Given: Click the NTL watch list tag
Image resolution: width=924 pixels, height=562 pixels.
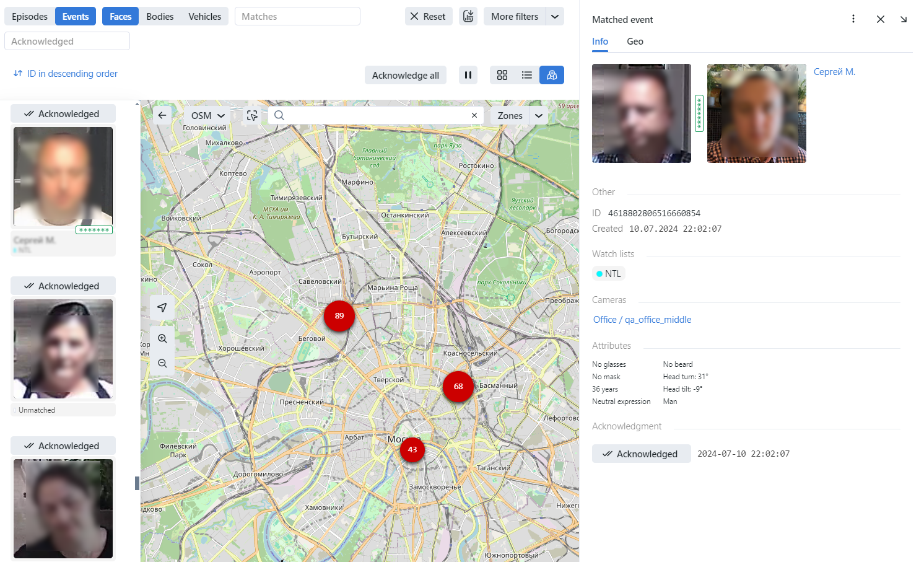Looking at the screenshot, I should pos(609,273).
